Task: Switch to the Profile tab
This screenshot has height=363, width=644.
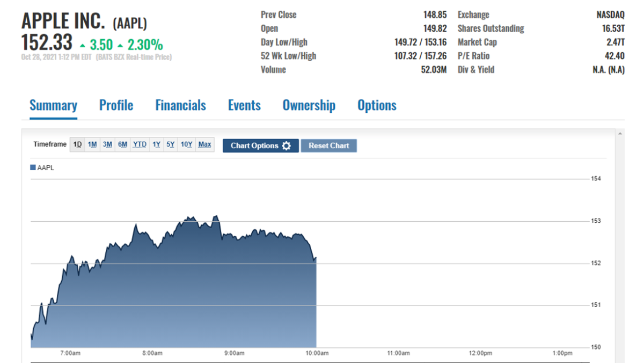Action: tap(116, 105)
